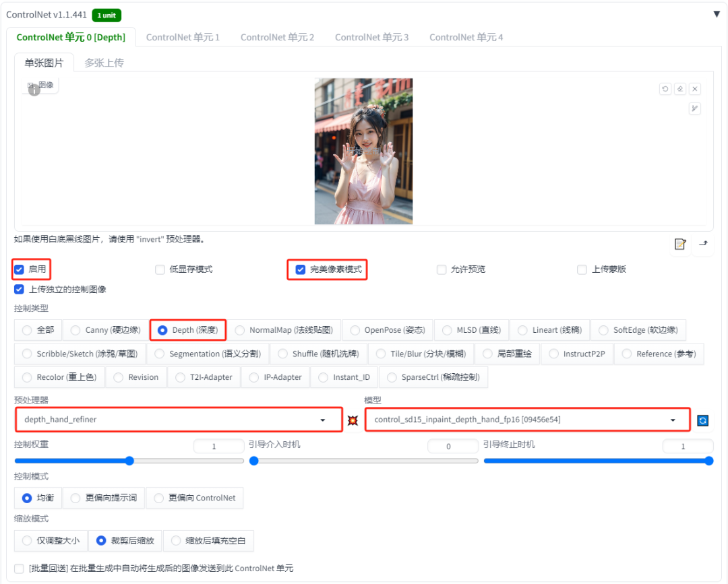Open the control_sd15_inpaint_depth_hand model dropdown

coord(527,420)
